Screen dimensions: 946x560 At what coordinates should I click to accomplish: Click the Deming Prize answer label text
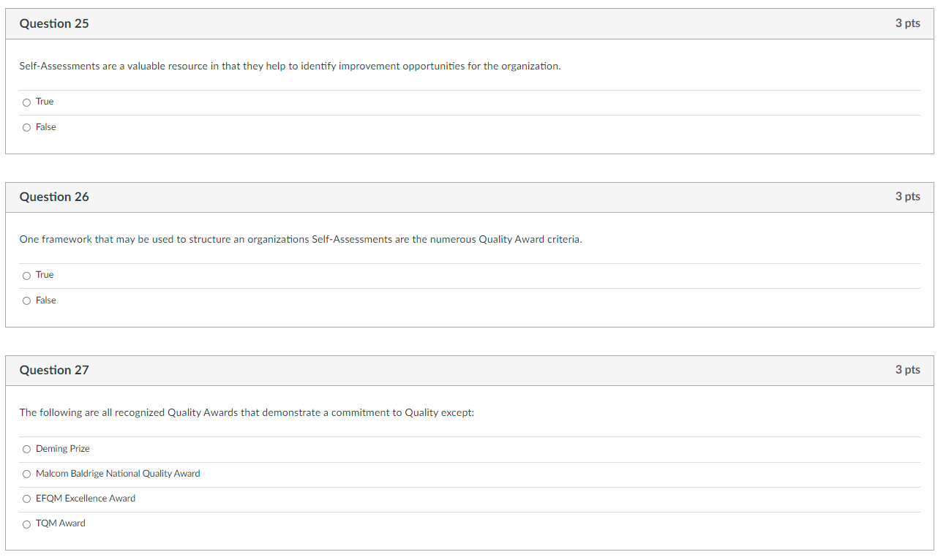pos(62,448)
